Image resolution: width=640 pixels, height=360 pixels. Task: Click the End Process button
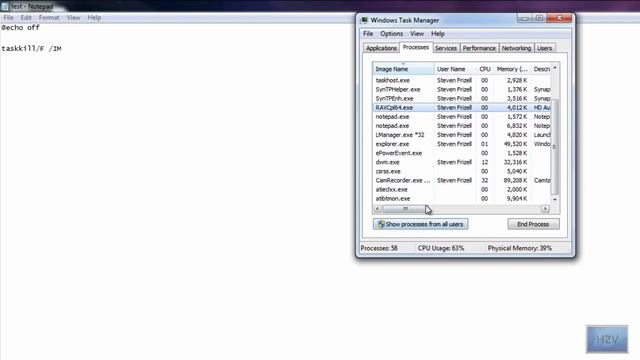tap(533, 224)
